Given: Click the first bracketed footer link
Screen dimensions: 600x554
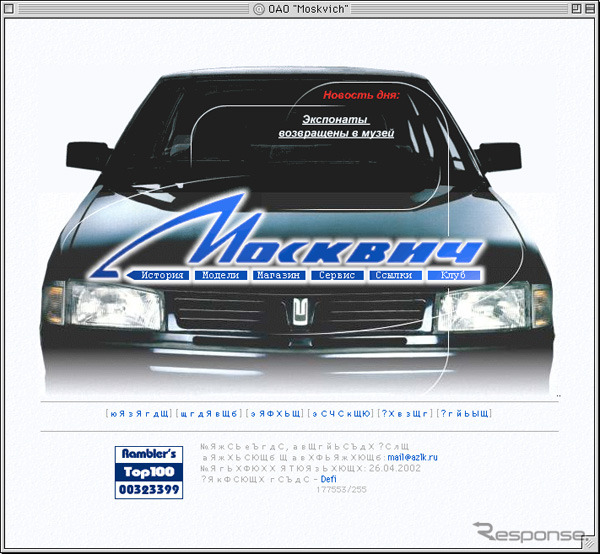Looking at the screenshot, I should (139, 414).
